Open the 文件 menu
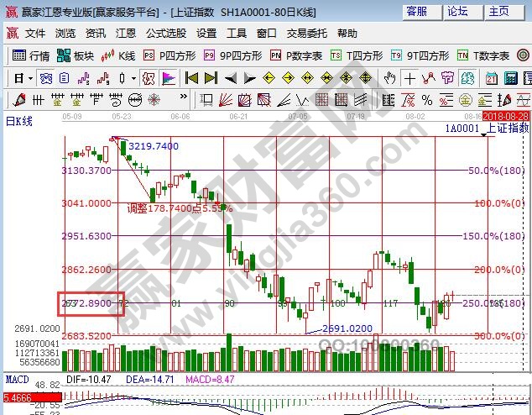This screenshot has height=415, width=532. click(x=34, y=34)
